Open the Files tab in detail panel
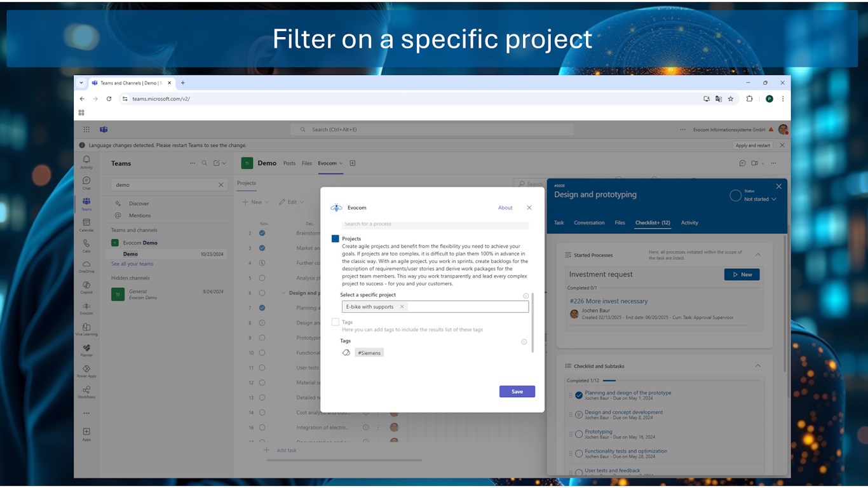Screen dimensions: 868x488 (620, 223)
